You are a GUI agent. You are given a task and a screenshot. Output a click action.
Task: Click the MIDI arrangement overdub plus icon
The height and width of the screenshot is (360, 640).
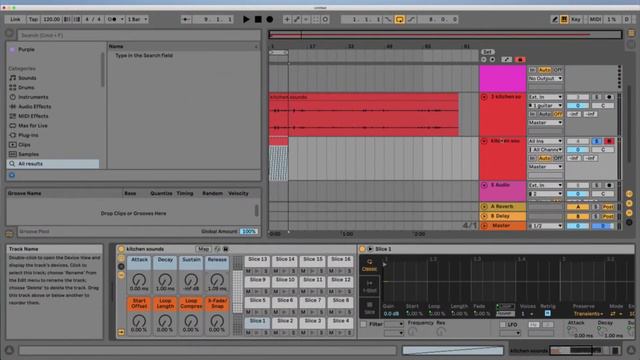(x=287, y=19)
